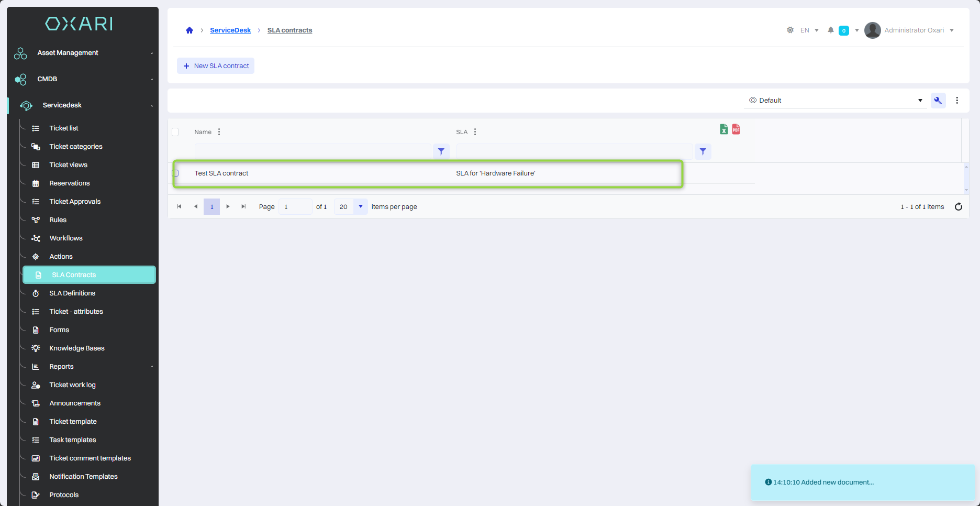Open the items per page dropdown
The image size is (980, 506).
pos(361,207)
